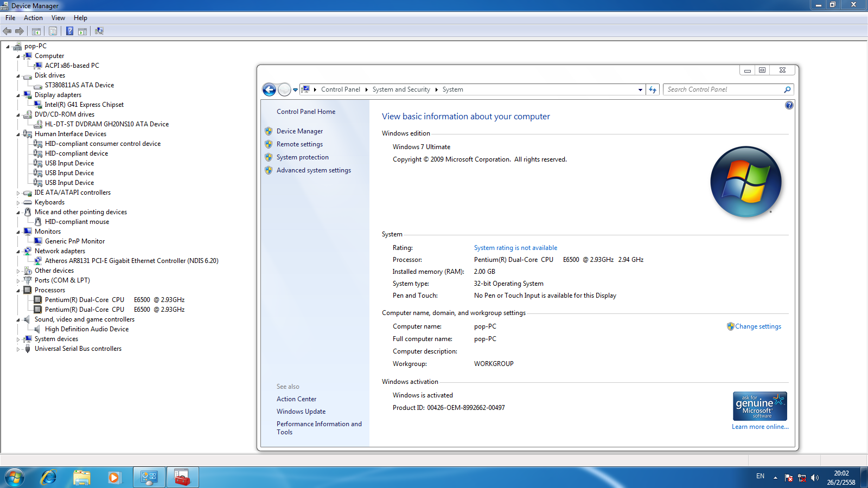Toggle the Show/Hide Action Pane toolbar icon
Screen dimensions: 868x488
tap(82, 31)
